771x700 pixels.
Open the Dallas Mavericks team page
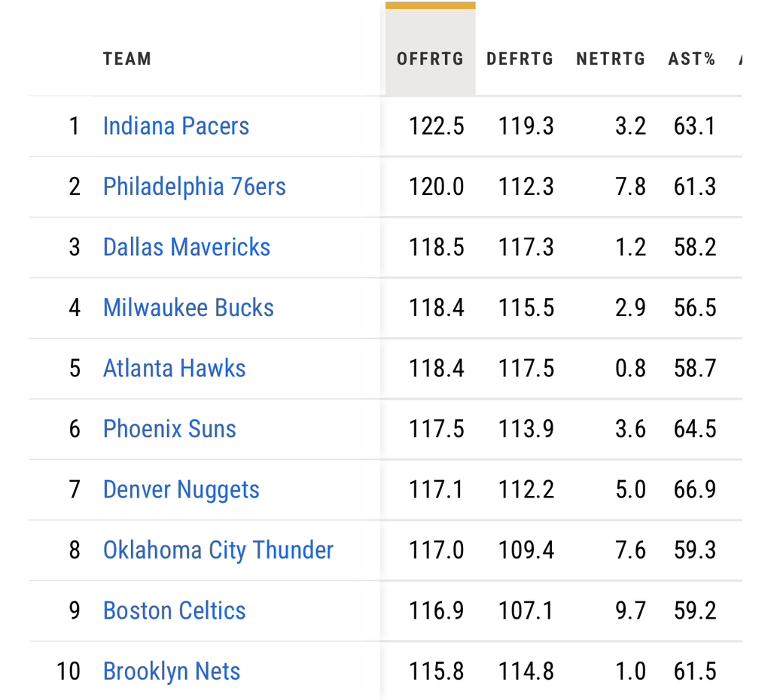pyautogui.click(x=186, y=247)
